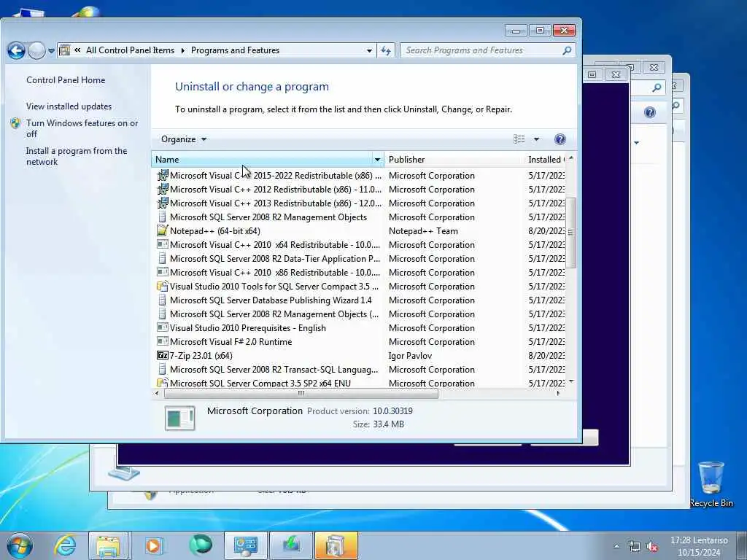
Task: Select All Control Panel Items breadcrumb
Action: coord(130,50)
